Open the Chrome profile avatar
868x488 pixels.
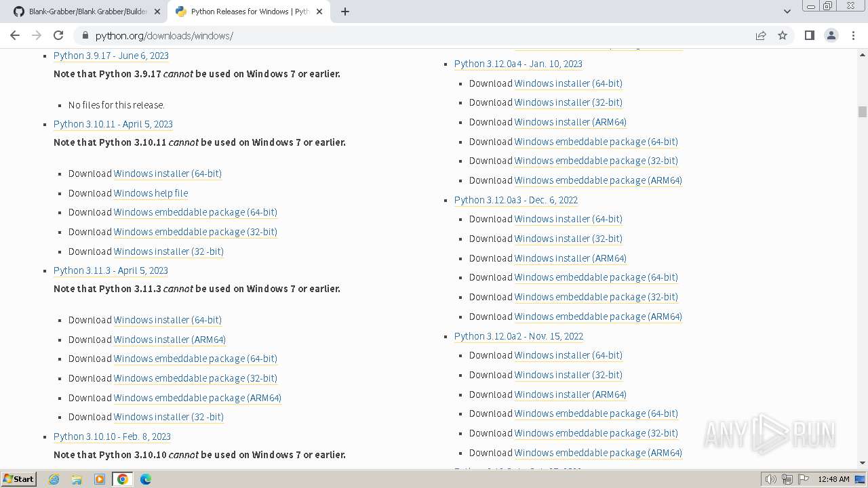pyautogui.click(x=831, y=35)
